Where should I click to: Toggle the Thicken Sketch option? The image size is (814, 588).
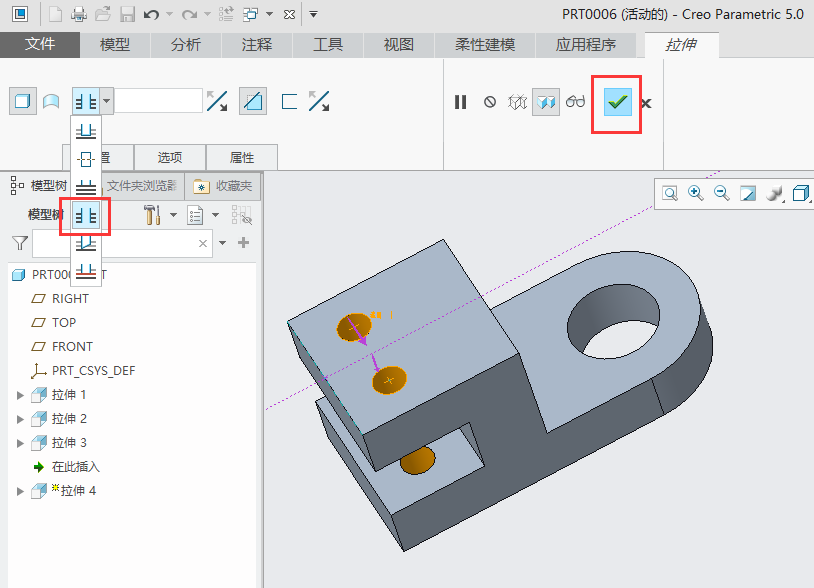pos(290,101)
